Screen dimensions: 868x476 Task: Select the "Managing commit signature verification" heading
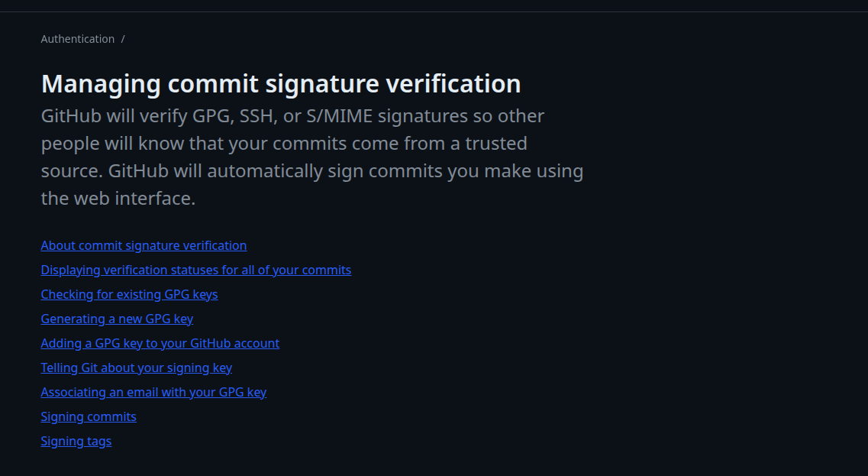click(x=281, y=83)
